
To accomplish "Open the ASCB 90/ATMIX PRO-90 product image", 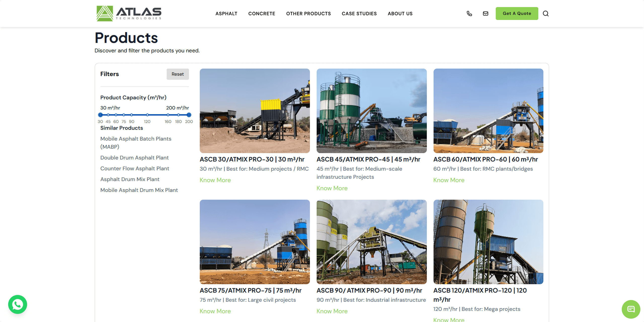I will (372, 242).
